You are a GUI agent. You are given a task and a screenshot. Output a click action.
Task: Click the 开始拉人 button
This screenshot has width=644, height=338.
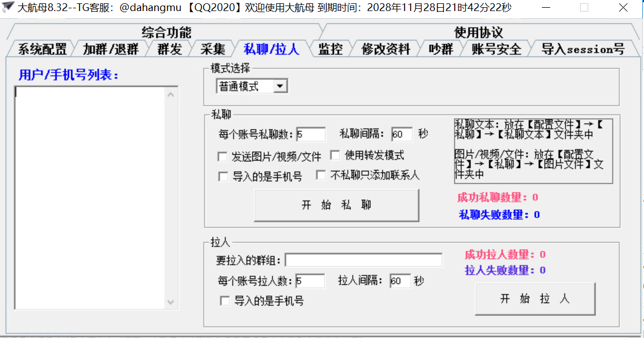coord(535,299)
